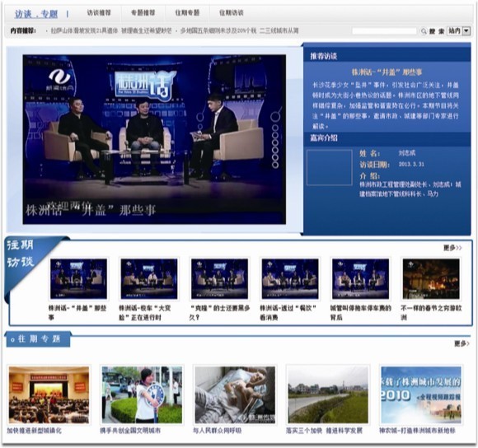478x448 pixels.
Task: Open the 神农城 2010 topic banner image
Action: pos(421,394)
